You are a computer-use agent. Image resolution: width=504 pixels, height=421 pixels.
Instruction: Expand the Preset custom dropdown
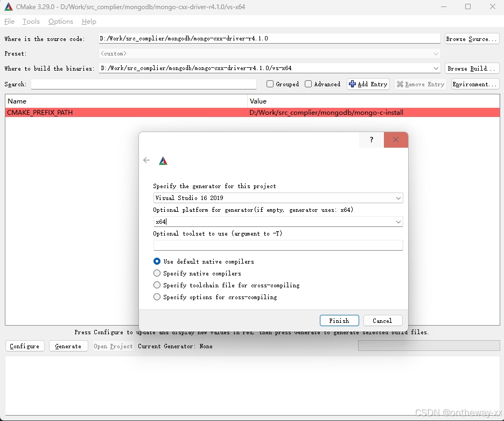(436, 54)
